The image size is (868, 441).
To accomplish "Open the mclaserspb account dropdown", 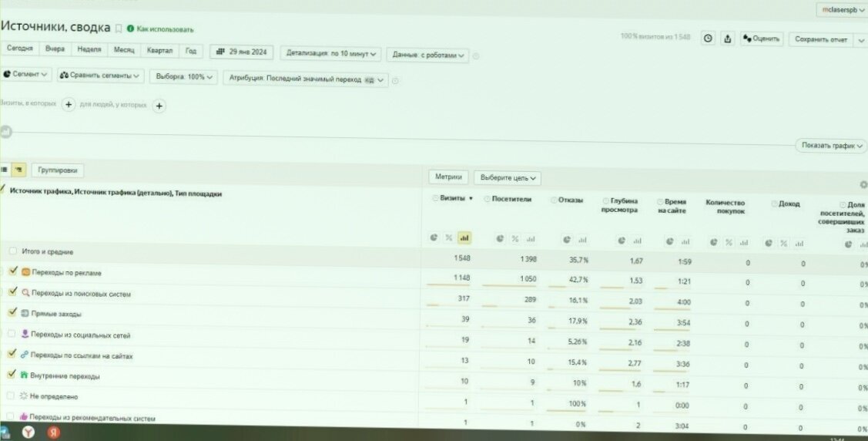I will tap(842, 10).
